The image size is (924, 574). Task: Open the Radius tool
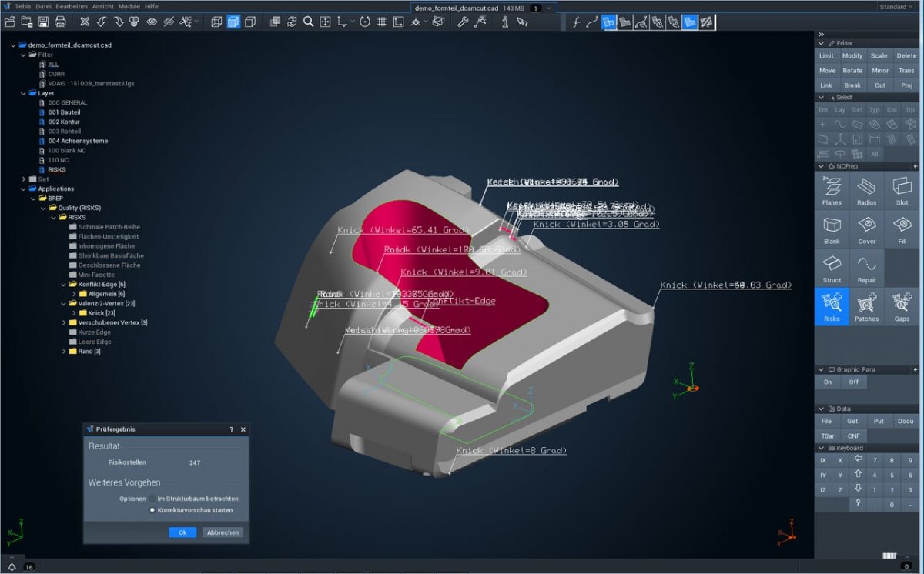867,189
